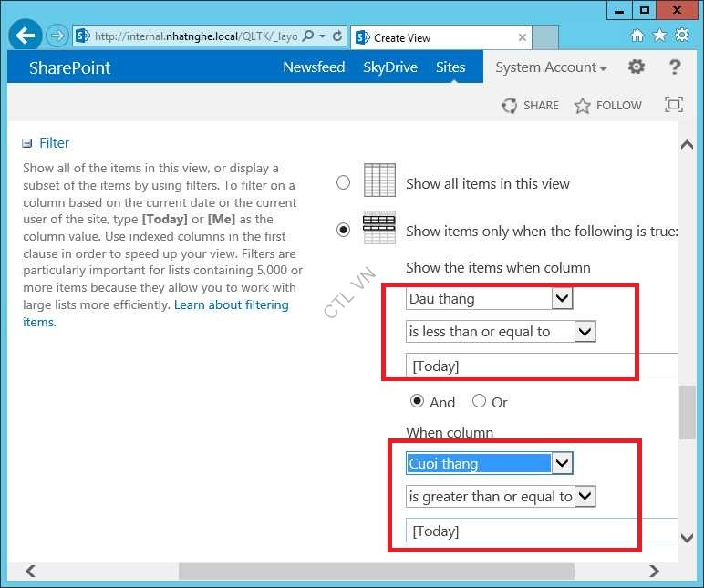
Task: Expand the 'is less than or equal to' dropdown
Action: click(x=585, y=332)
